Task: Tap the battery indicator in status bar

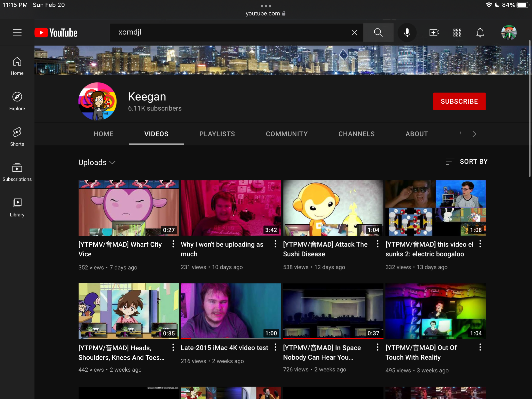Action: coord(522,5)
